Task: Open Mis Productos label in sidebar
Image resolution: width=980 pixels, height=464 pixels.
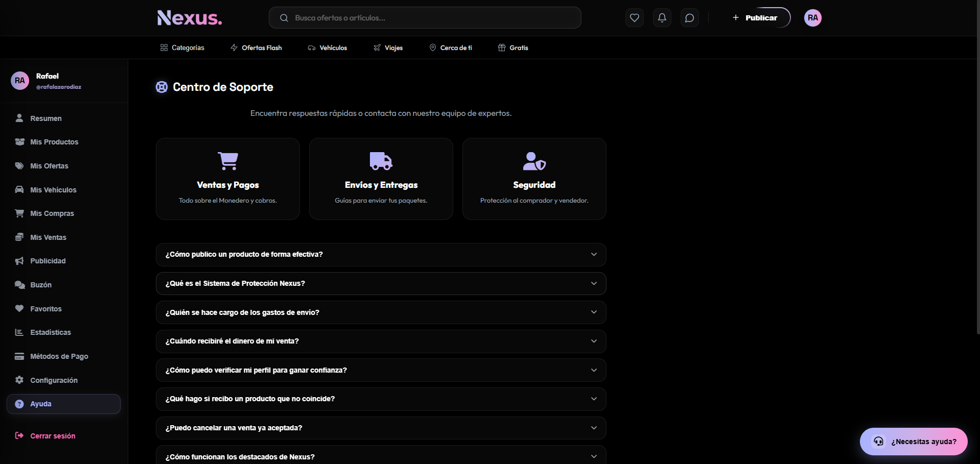Action: 54,142
